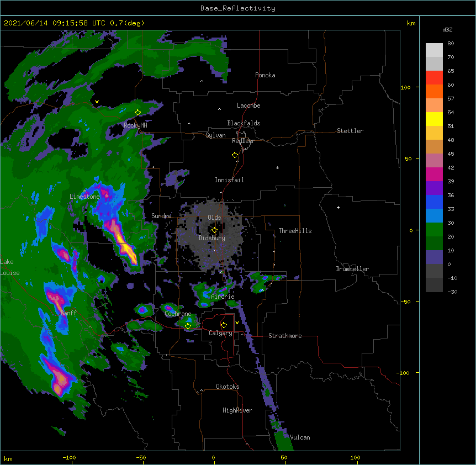Click the white caret marker east of Airdrie

[x=263, y=290]
